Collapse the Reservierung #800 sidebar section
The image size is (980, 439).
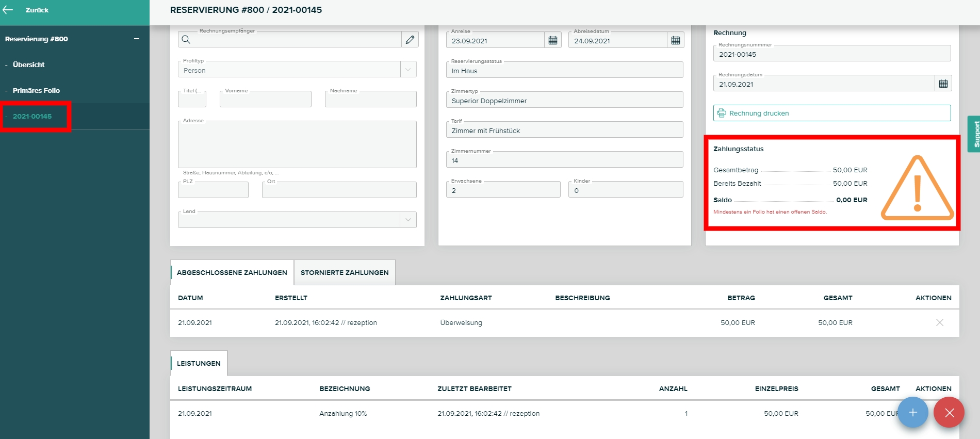click(x=137, y=39)
